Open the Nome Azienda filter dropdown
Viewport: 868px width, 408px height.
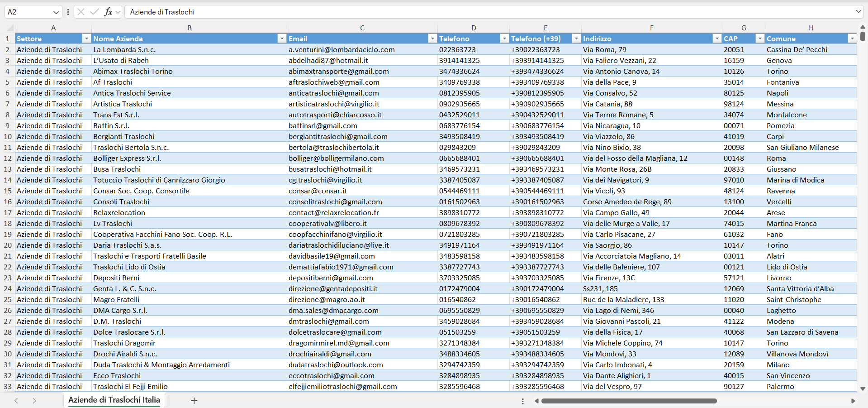point(281,38)
